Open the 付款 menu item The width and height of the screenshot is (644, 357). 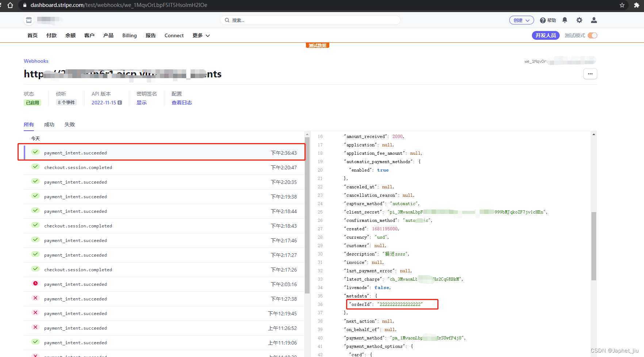pyautogui.click(x=51, y=35)
